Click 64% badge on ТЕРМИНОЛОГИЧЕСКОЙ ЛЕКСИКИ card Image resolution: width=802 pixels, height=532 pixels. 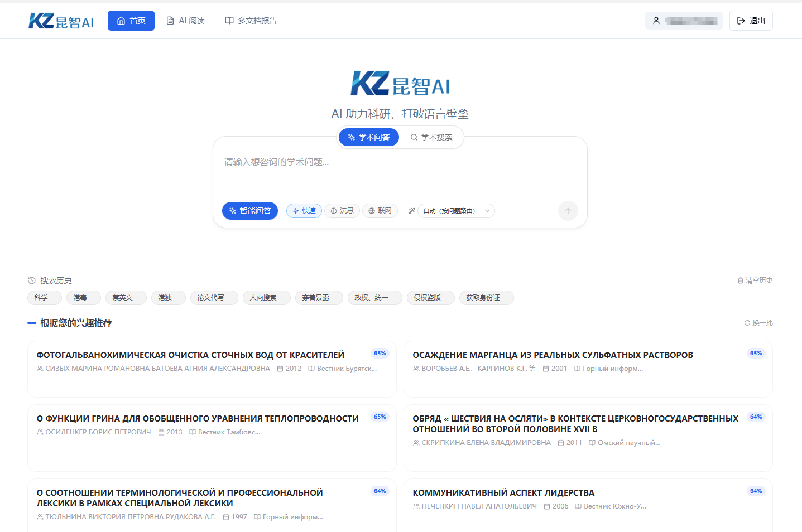pyautogui.click(x=380, y=491)
